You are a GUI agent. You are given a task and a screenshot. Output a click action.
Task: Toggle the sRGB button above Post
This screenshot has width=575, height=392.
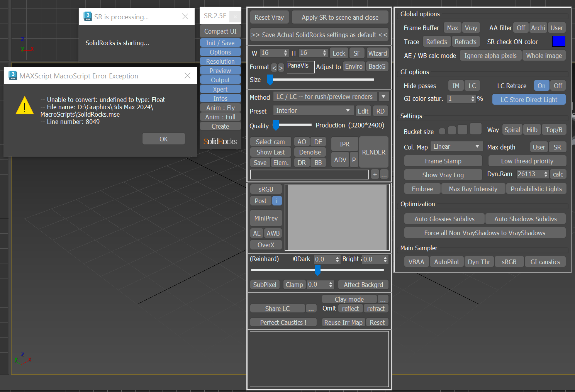(266, 189)
